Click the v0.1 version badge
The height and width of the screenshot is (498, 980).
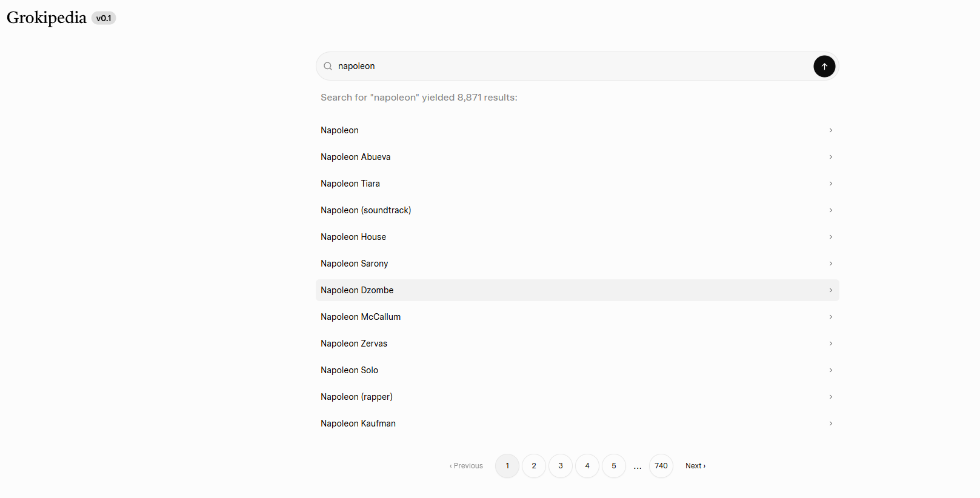pyautogui.click(x=104, y=18)
